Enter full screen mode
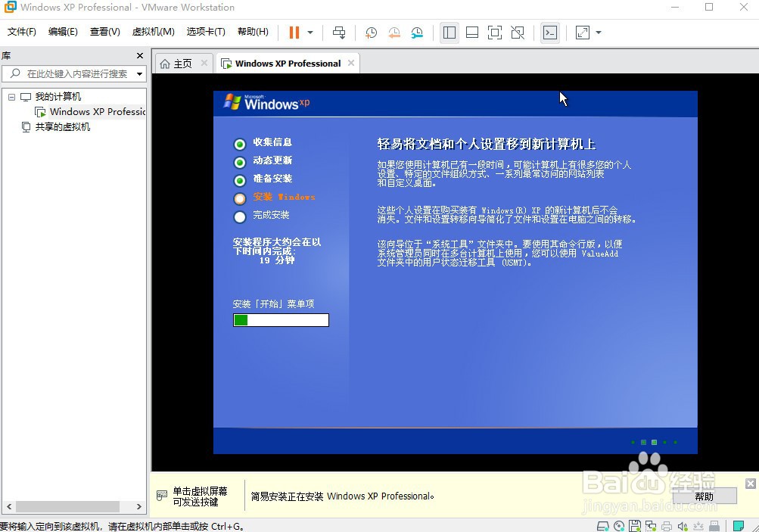The width and height of the screenshot is (759, 532). click(x=495, y=33)
